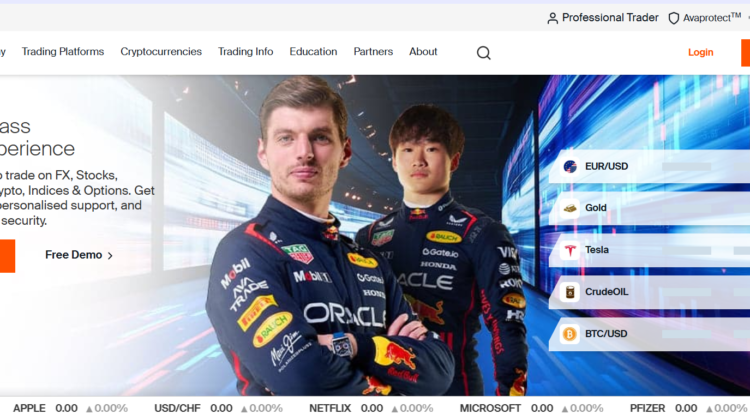Select the EUR/USD flag icon
The image size is (750, 420).
click(570, 167)
